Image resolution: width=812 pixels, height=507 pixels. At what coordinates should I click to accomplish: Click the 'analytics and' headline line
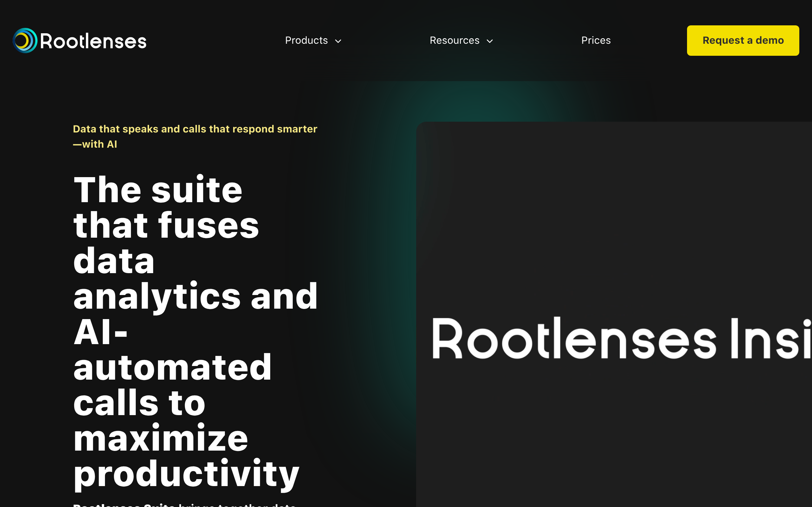(x=195, y=297)
